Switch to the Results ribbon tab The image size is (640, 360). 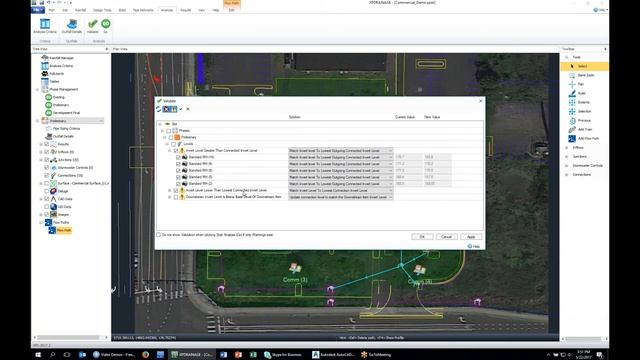tap(185, 10)
